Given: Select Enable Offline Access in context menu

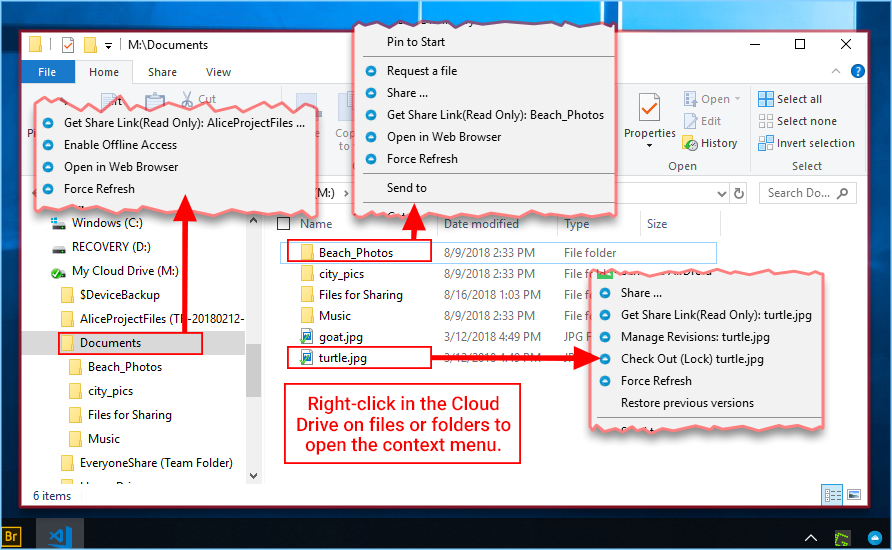Looking at the screenshot, I should point(120,145).
